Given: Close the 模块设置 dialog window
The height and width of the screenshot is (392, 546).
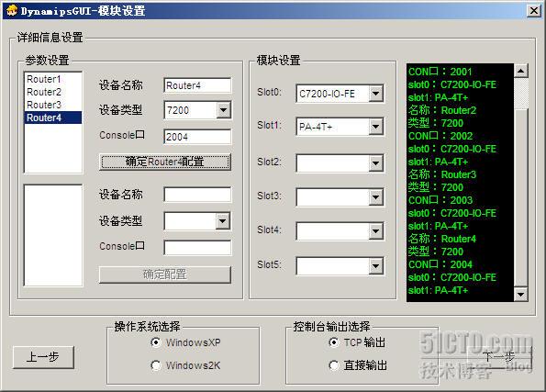Looking at the screenshot, I should pyautogui.click(x=533, y=11).
